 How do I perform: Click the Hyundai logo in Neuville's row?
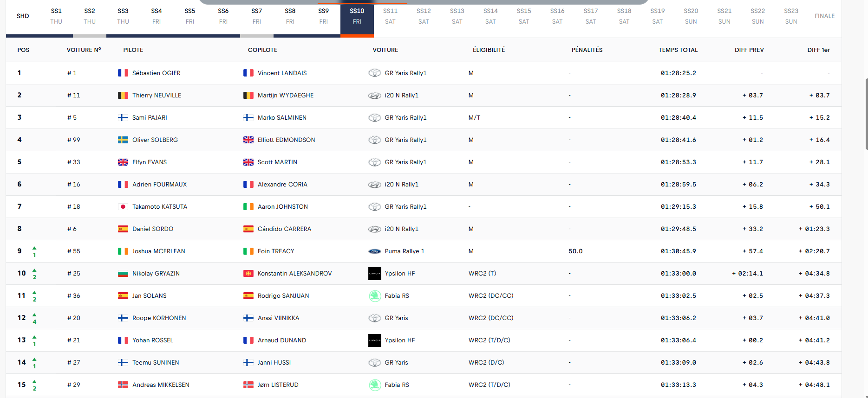pos(375,95)
